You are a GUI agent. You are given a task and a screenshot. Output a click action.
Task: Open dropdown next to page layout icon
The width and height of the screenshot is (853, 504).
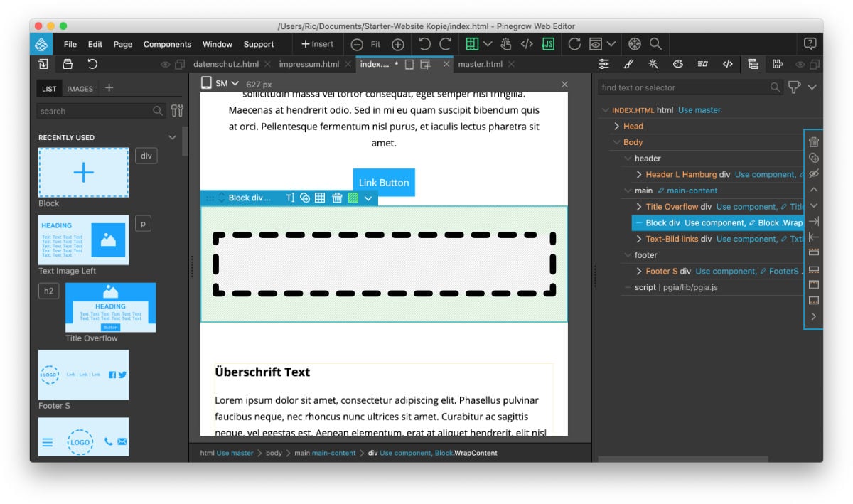488,44
